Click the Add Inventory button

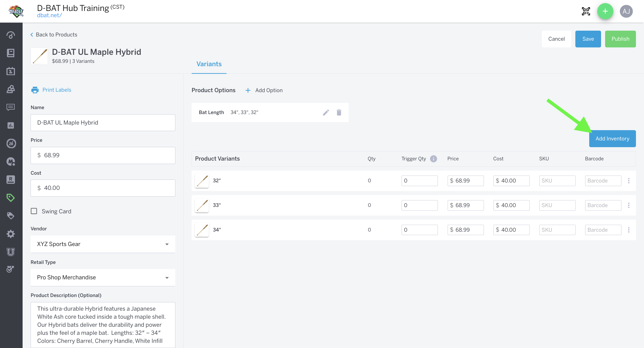tap(612, 138)
